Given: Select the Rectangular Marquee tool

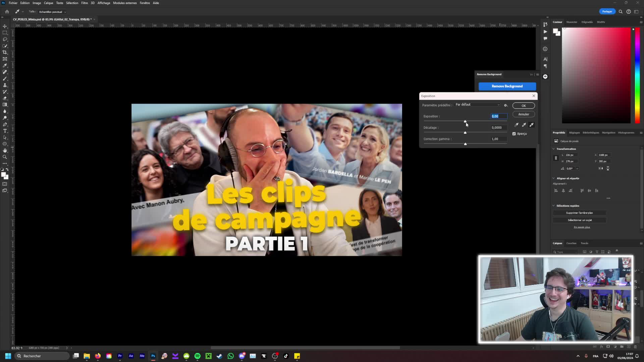Looking at the screenshot, I should pos(5,33).
